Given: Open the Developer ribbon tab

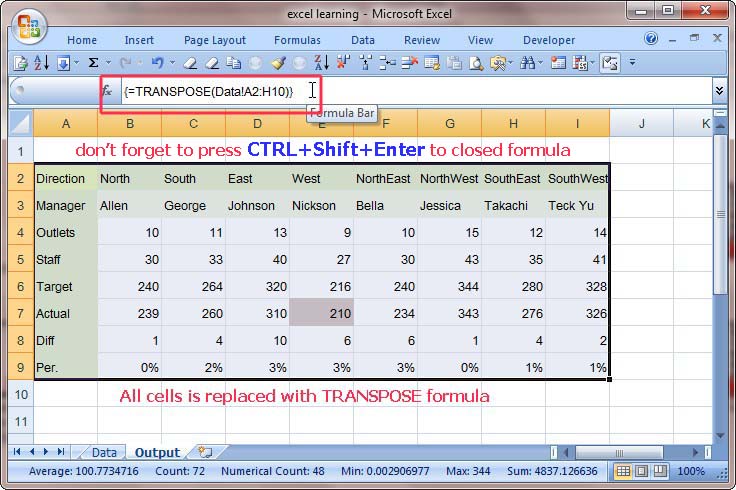Looking at the screenshot, I should coord(549,40).
